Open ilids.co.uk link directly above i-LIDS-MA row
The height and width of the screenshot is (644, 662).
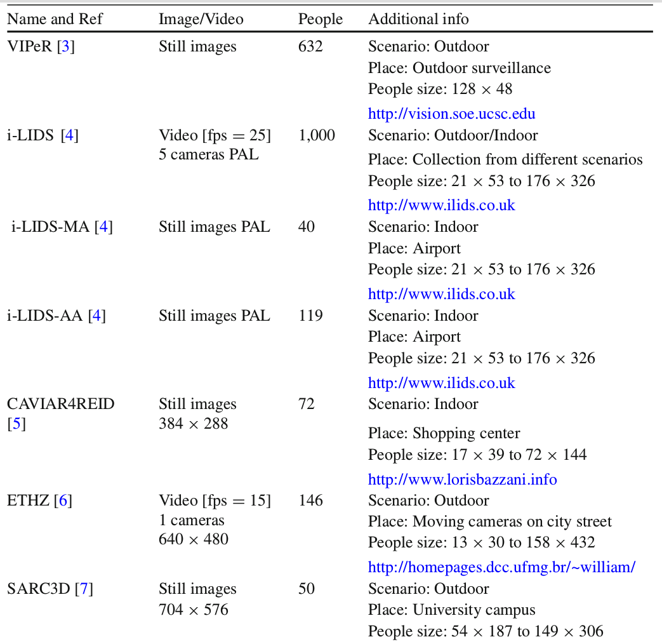point(441,205)
